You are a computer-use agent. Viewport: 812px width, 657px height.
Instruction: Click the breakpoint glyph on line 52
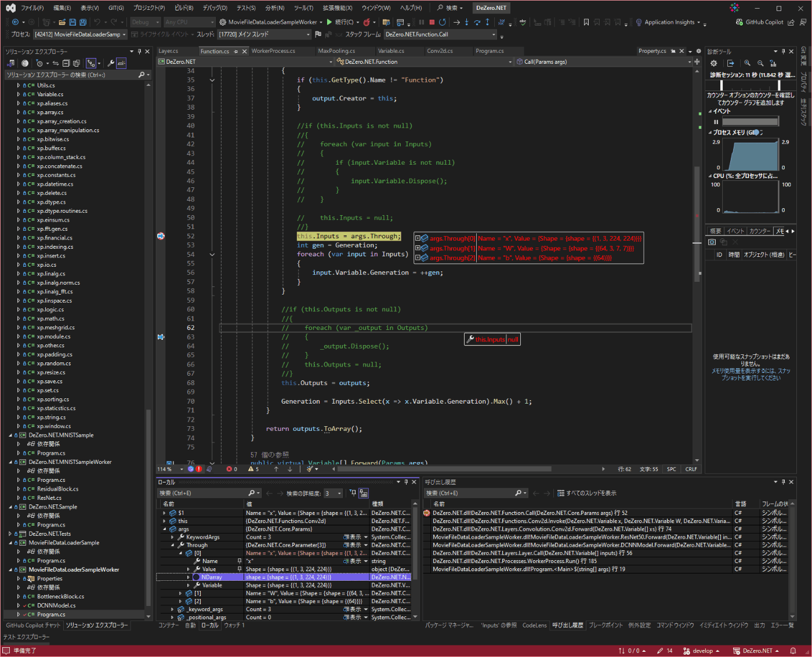point(161,236)
